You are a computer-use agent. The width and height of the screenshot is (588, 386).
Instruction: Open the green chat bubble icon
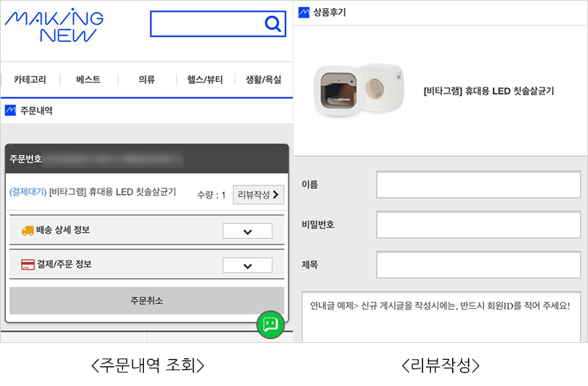pos(270,325)
